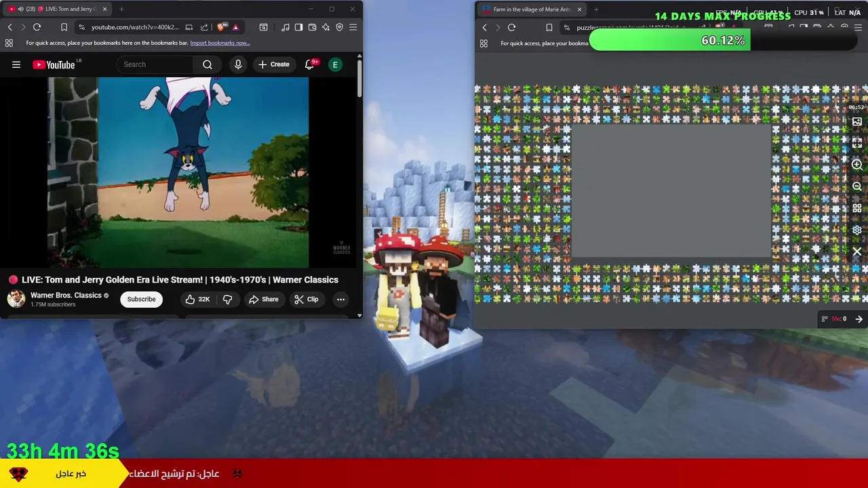Open the account avatar labeled E
This screenshot has height=488, width=868.
click(335, 64)
